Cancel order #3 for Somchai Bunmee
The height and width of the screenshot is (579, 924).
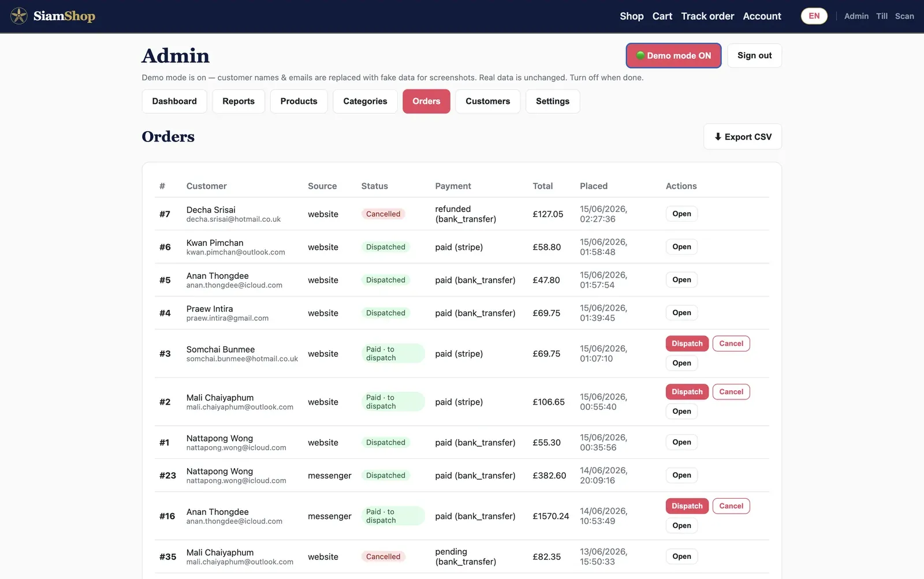click(731, 343)
